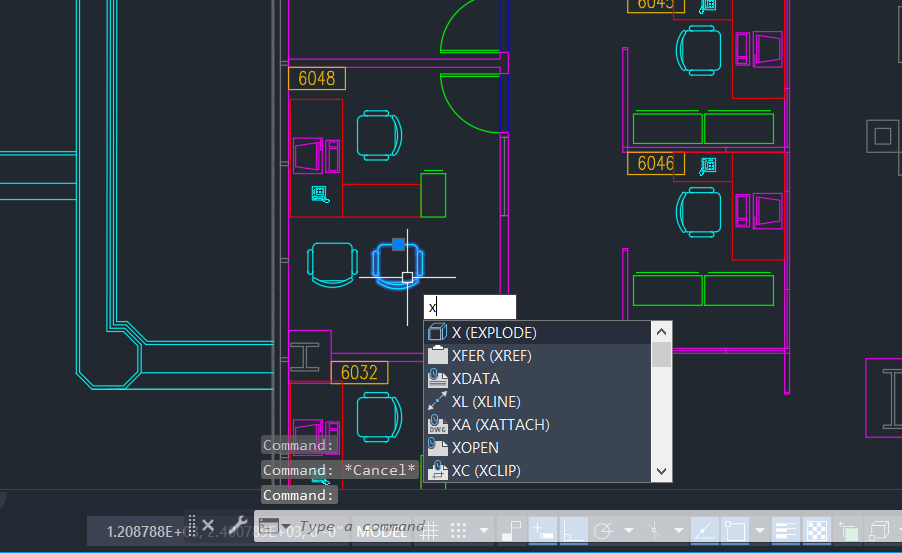Toggle ortho mode in the status bar
Viewport: 902px width, 553px height.
click(x=573, y=530)
